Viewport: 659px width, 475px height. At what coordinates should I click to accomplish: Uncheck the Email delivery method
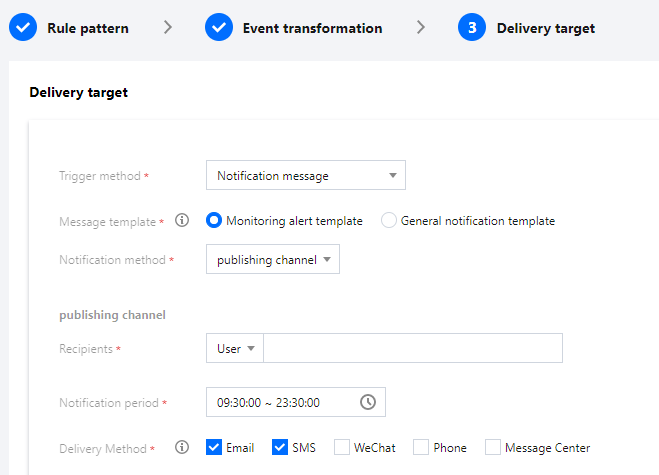[214, 448]
